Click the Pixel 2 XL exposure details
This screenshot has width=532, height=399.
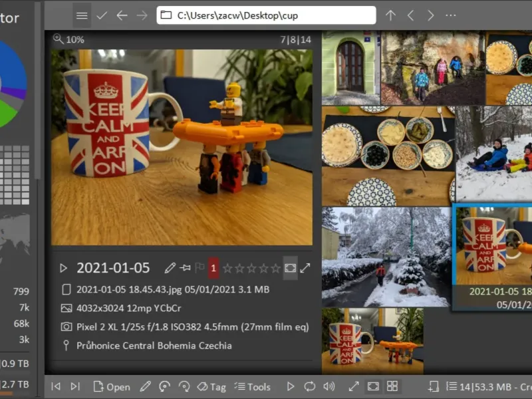(192, 327)
